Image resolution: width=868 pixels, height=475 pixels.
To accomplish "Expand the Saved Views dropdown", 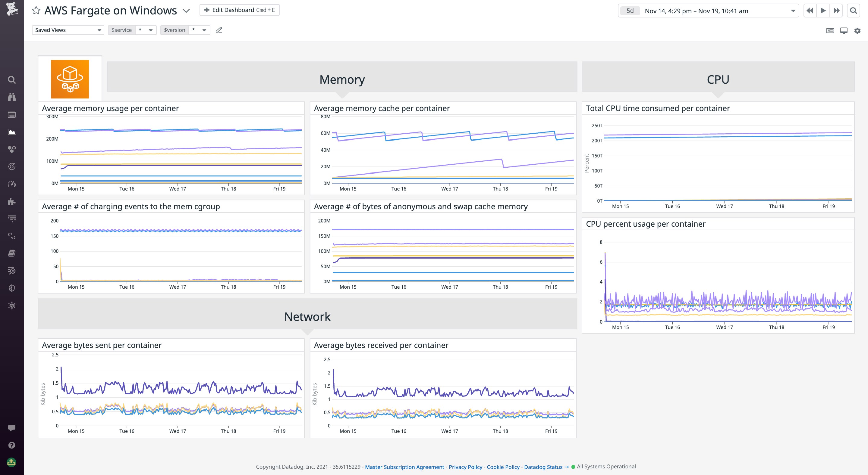I will (68, 30).
